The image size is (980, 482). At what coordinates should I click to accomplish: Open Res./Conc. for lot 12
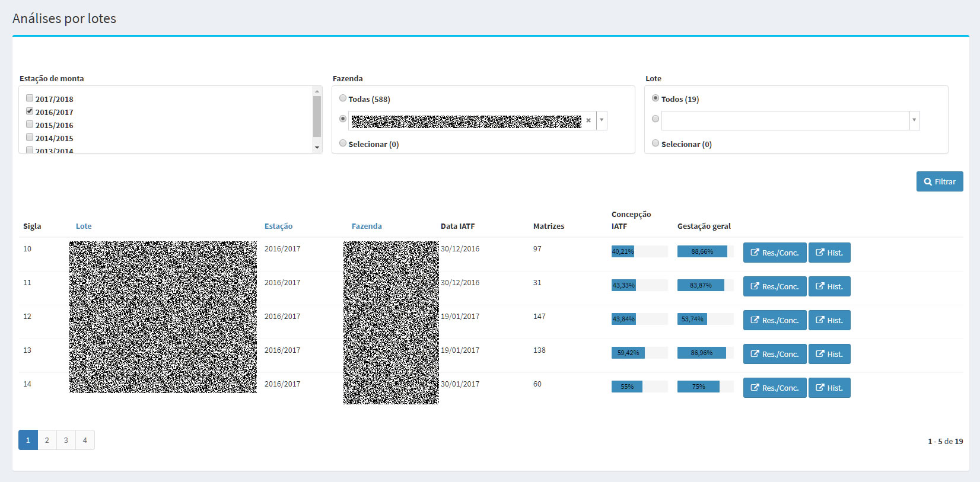[x=775, y=320]
